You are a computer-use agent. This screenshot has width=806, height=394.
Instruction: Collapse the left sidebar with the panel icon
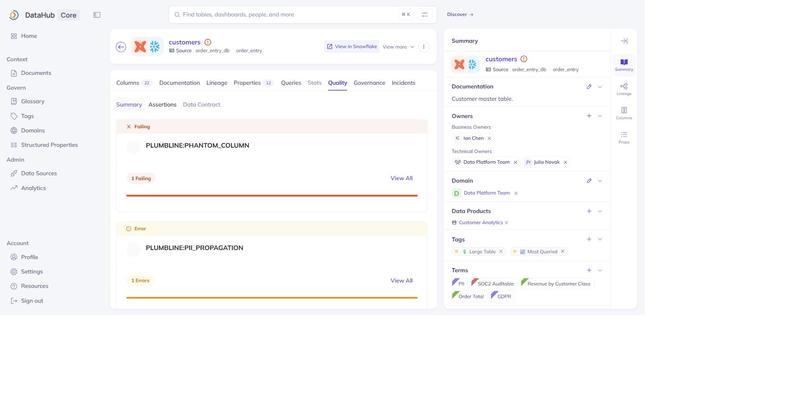97,15
